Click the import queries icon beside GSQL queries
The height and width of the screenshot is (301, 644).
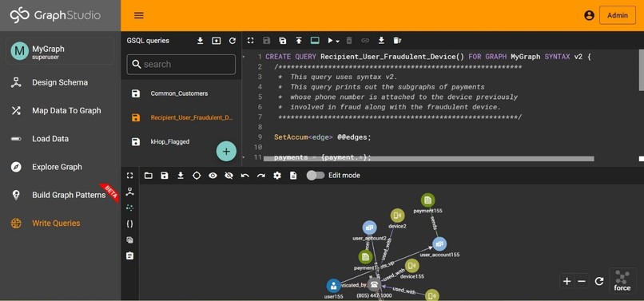(216, 41)
